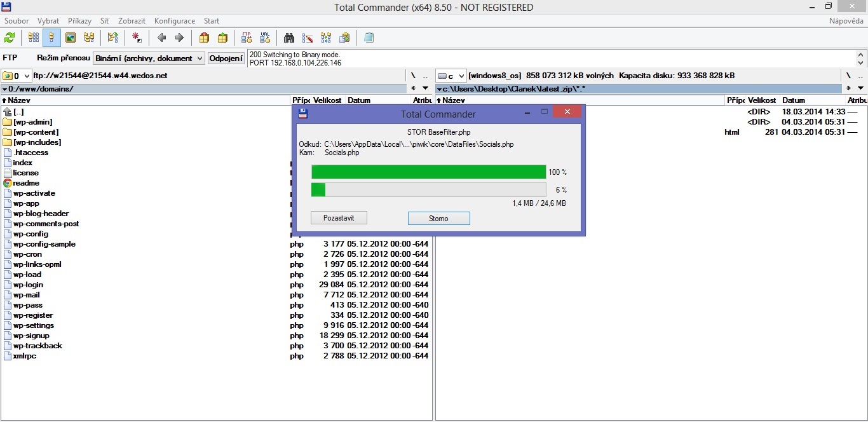The height and width of the screenshot is (422, 868).
Task: Click Synchronize directories icon
Action: tap(326, 37)
